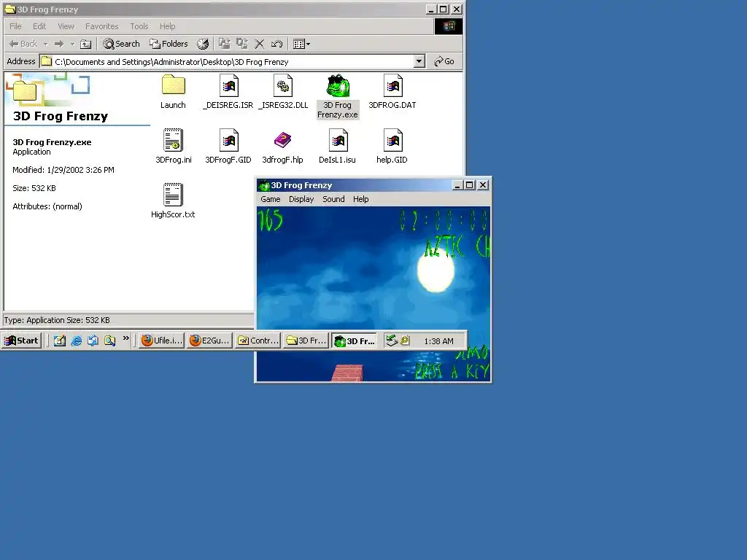Open the Views dropdown in toolbar
This screenshot has height=560, width=747.
coord(301,44)
